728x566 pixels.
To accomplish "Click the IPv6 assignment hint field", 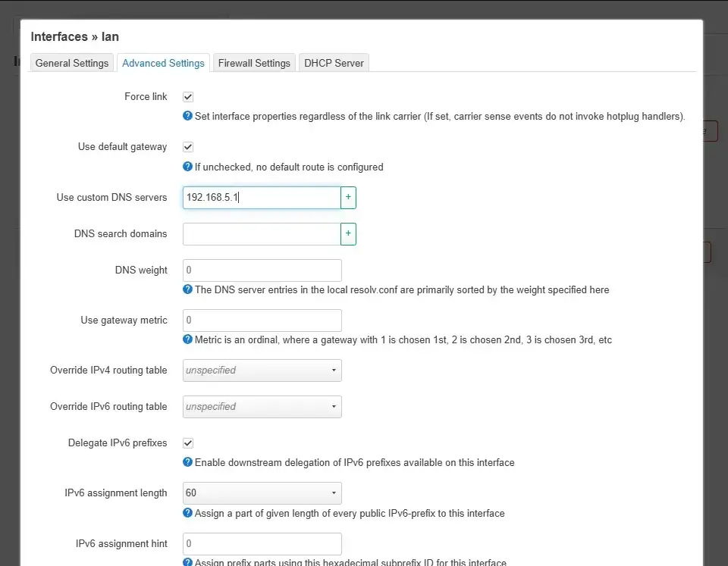I will (x=262, y=544).
